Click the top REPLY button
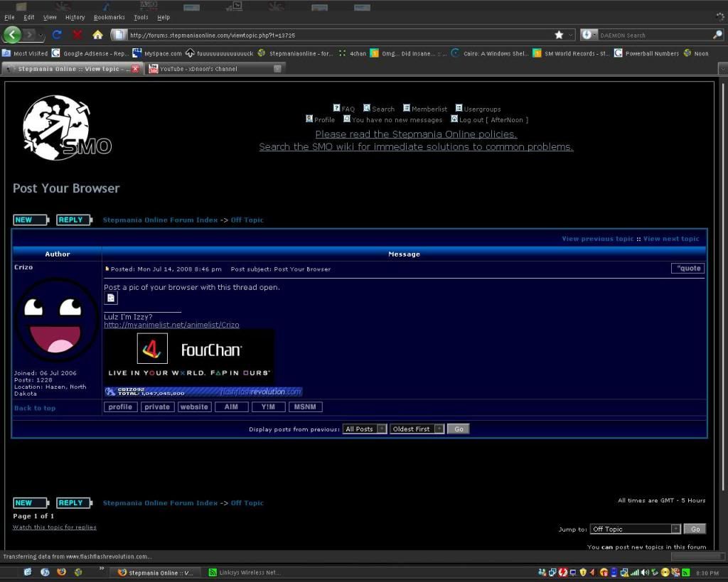This screenshot has height=582, width=728. click(x=74, y=220)
